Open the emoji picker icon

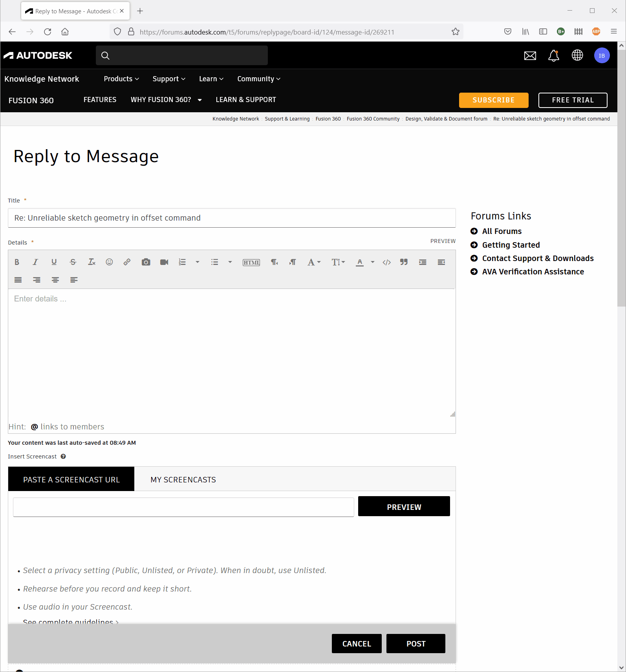(x=109, y=262)
